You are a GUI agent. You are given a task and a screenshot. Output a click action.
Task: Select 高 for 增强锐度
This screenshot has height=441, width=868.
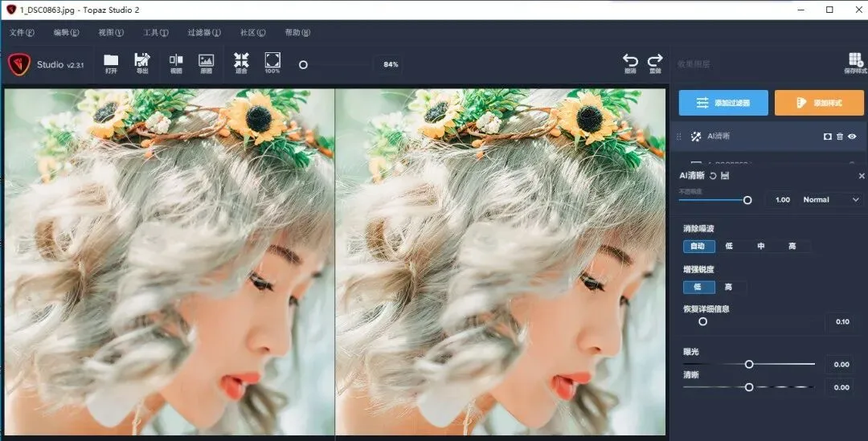(x=729, y=288)
